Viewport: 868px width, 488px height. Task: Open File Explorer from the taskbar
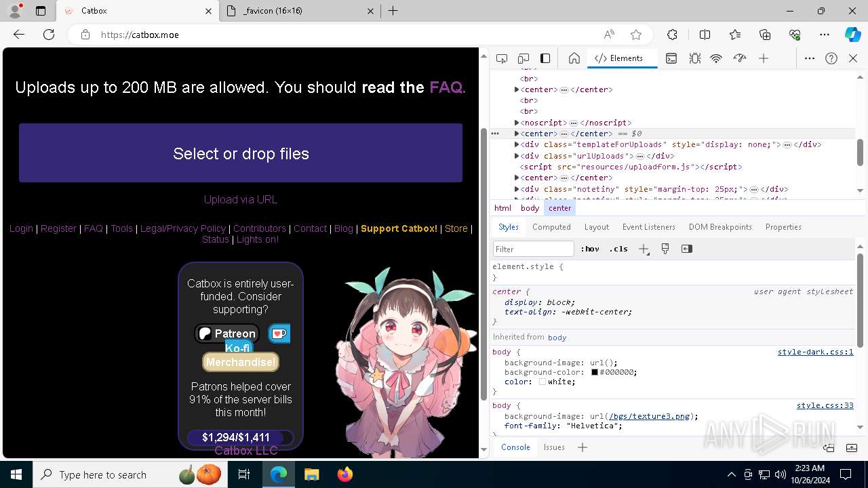coord(311,474)
